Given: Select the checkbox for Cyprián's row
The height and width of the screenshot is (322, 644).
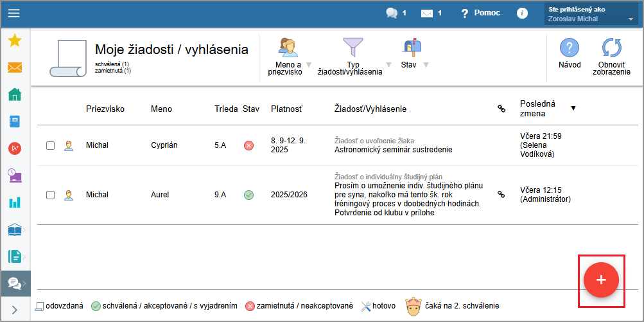Looking at the screenshot, I should point(51,146).
